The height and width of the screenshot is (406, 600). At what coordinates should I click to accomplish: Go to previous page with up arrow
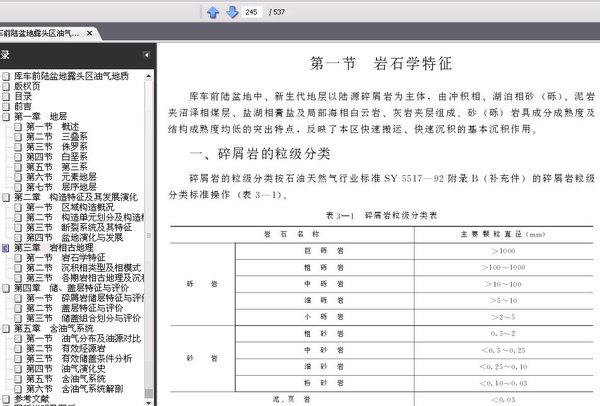pos(213,12)
